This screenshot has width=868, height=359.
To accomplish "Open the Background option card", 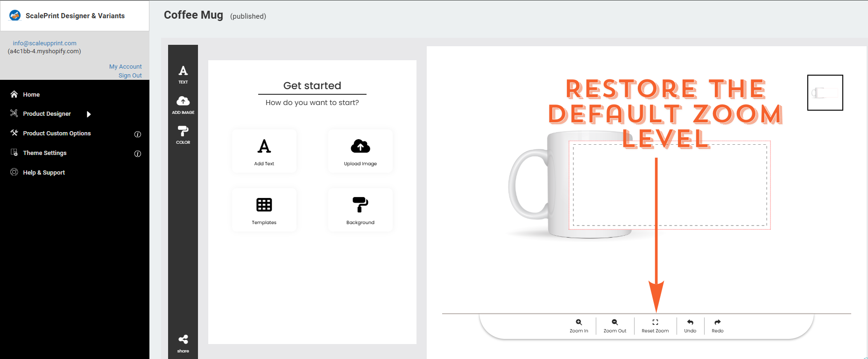I will coord(360,210).
